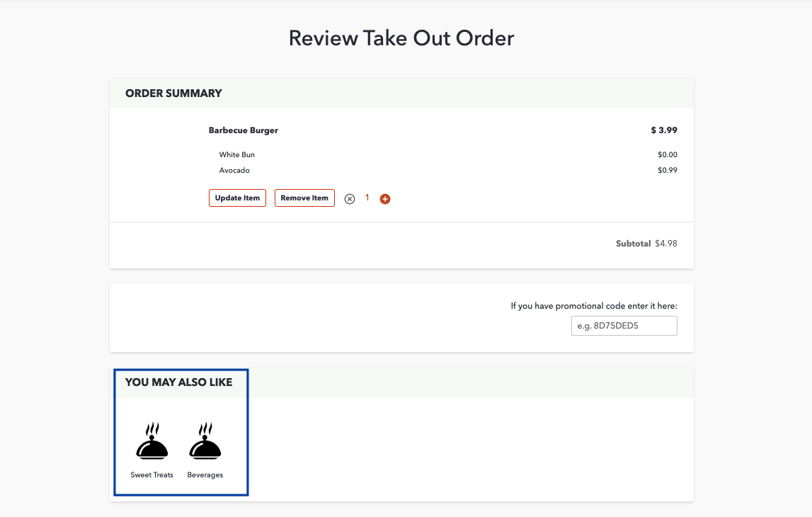812x517 pixels.
Task: Click the Avocado $0.99 price
Action: click(x=667, y=170)
